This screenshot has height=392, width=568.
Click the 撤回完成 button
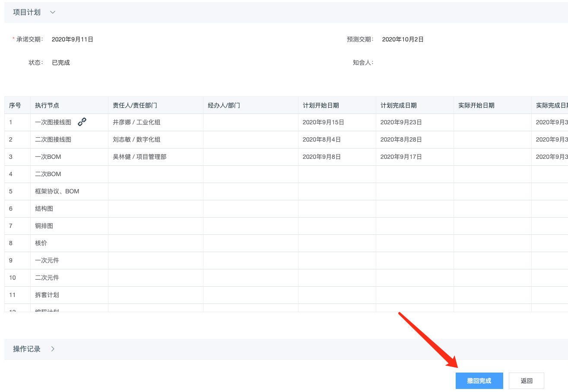[479, 381]
